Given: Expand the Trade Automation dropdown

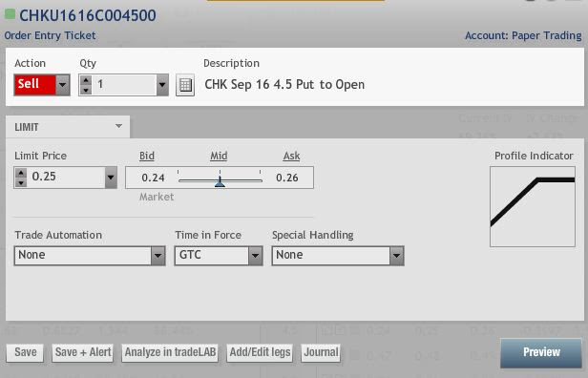Looking at the screenshot, I should click(157, 256).
